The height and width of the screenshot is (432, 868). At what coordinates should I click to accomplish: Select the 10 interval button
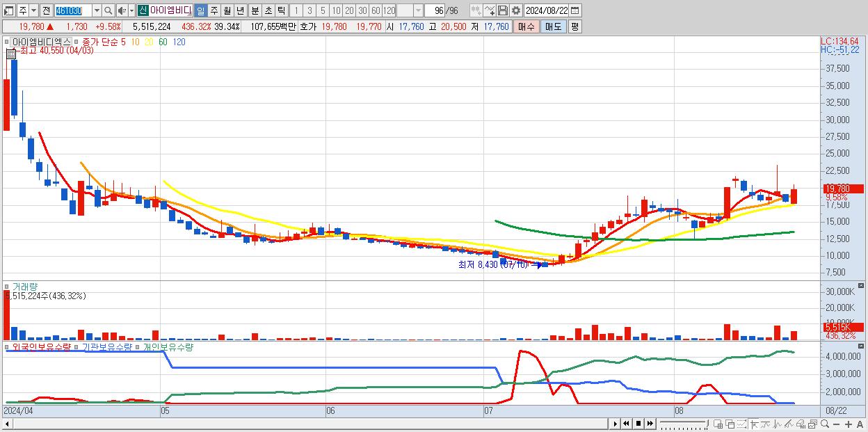(336, 10)
